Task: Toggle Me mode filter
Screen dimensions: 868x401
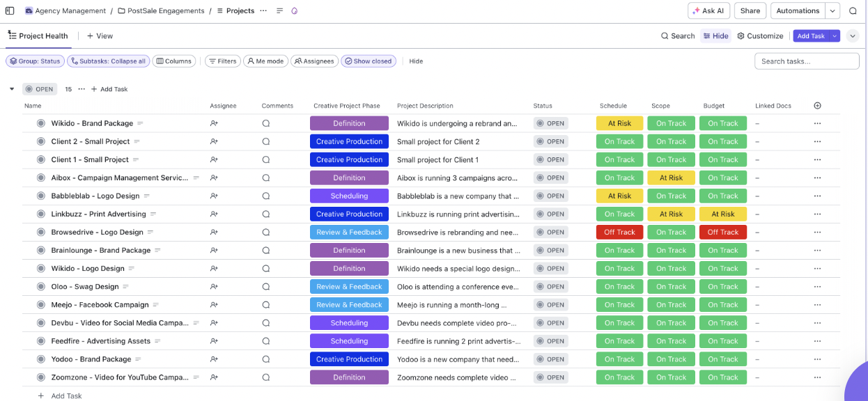Action: click(265, 61)
